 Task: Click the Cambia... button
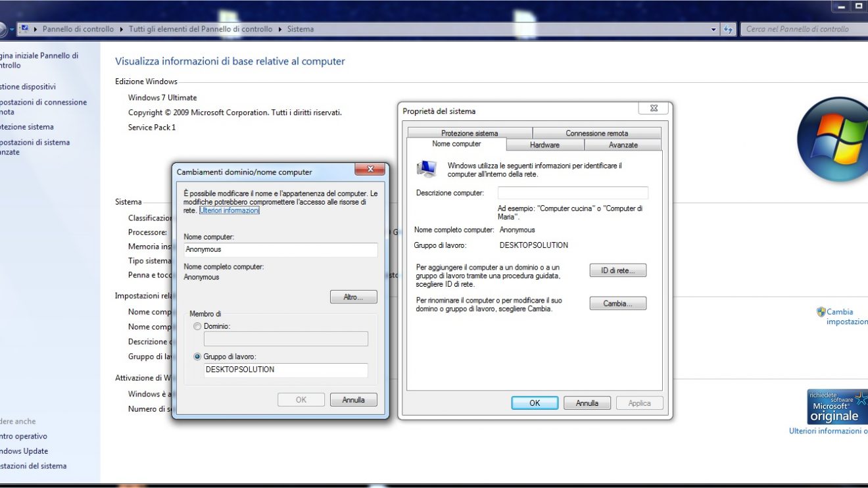tap(618, 304)
